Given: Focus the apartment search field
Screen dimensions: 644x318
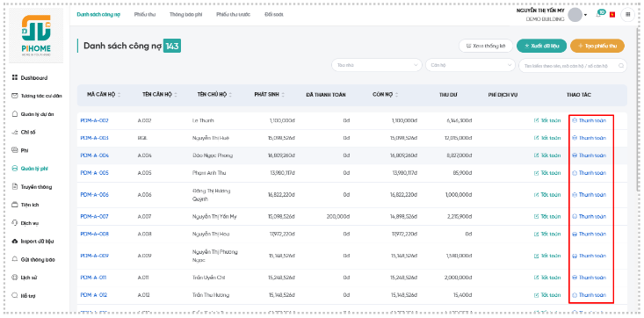Looking at the screenshot, I should point(573,65).
